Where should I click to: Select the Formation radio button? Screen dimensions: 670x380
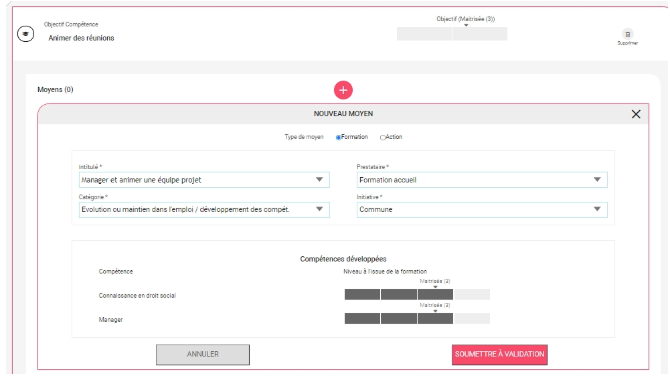click(x=338, y=137)
